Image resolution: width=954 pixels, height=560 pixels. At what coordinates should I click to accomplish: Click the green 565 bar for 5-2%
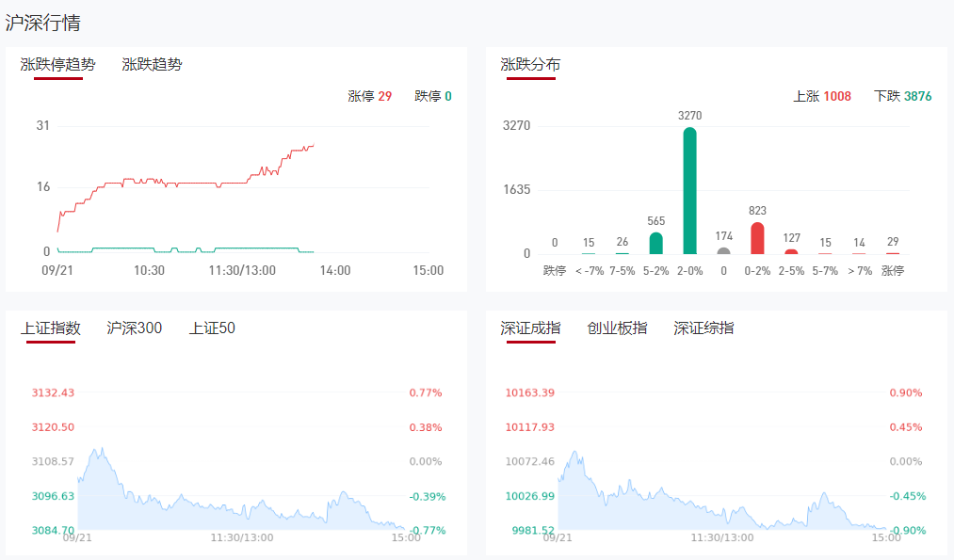[x=656, y=244]
